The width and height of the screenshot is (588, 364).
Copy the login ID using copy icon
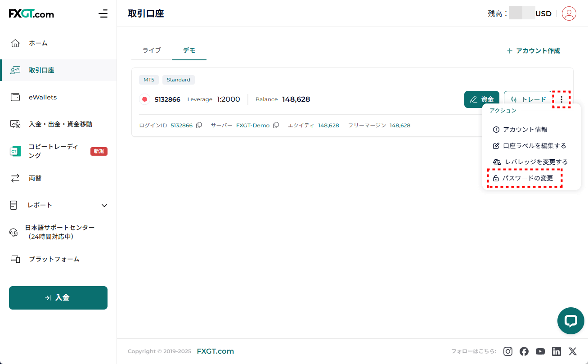tap(199, 126)
